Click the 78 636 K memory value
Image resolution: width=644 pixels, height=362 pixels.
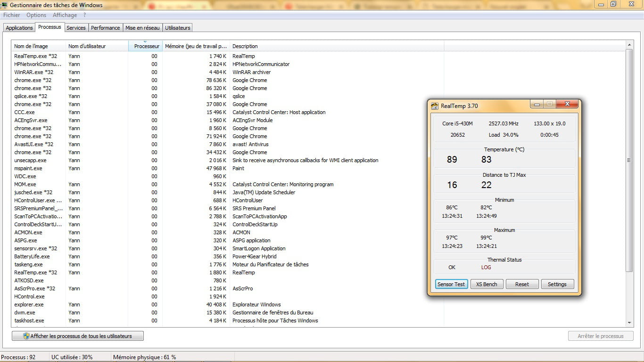[216, 80]
